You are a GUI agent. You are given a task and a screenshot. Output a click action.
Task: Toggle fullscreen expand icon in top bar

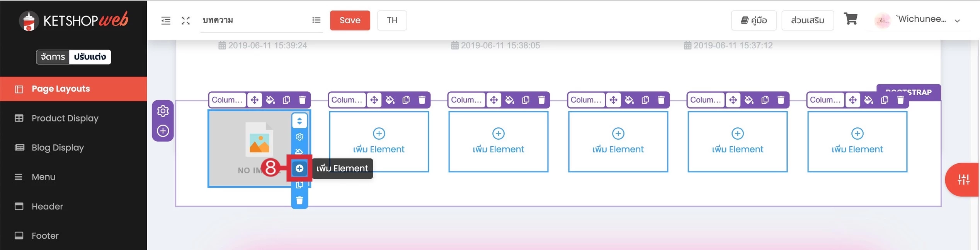pyautogui.click(x=185, y=21)
